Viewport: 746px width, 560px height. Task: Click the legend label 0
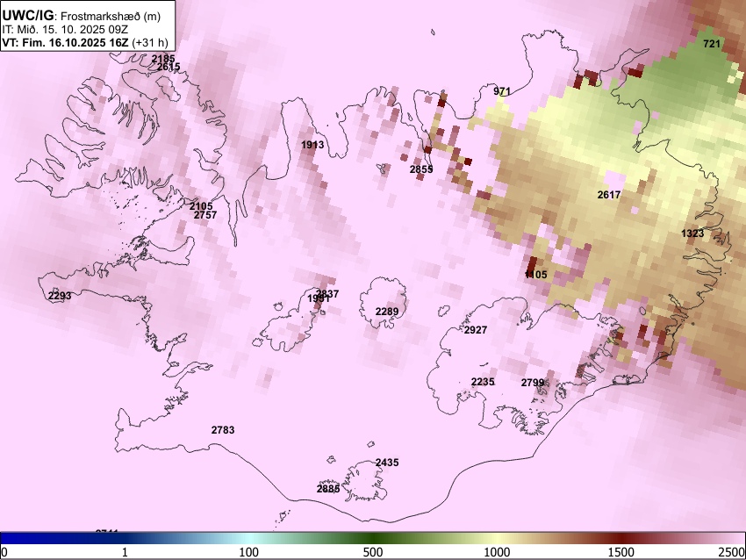point(4,552)
